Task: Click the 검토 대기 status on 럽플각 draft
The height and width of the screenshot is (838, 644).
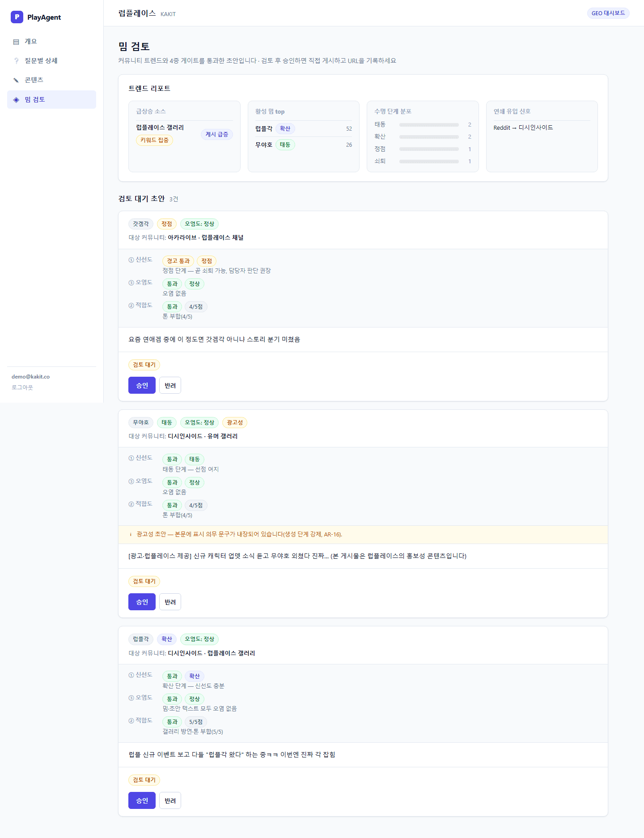Action: pyautogui.click(x=144, y=780)
